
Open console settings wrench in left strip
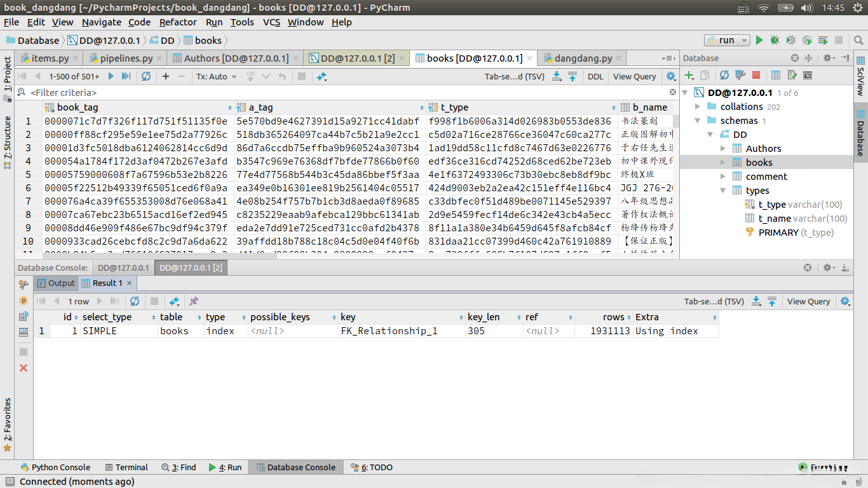(x=24, y=285)
